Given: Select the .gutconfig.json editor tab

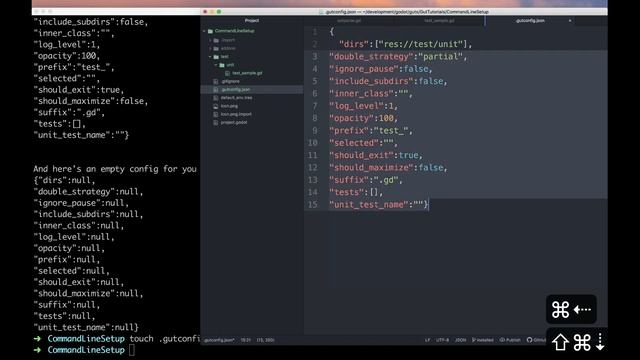Looking at the screenshot, I should click(x=530, y=20).
